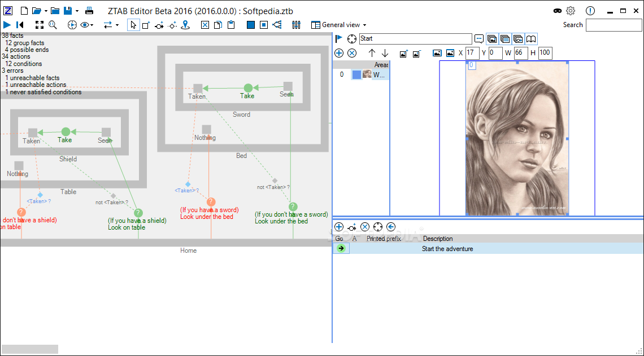644x356 pixels.
Task: Open the sliders settings icon in toolbar
Action: coord(296,25)
